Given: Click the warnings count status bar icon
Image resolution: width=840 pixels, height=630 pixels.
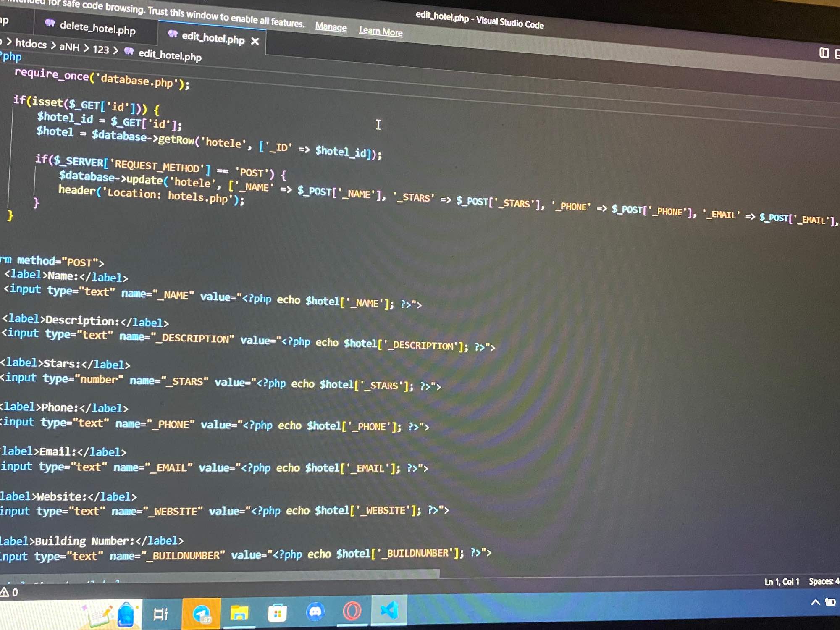Looking at the screenshot, I should pos(9,592).
